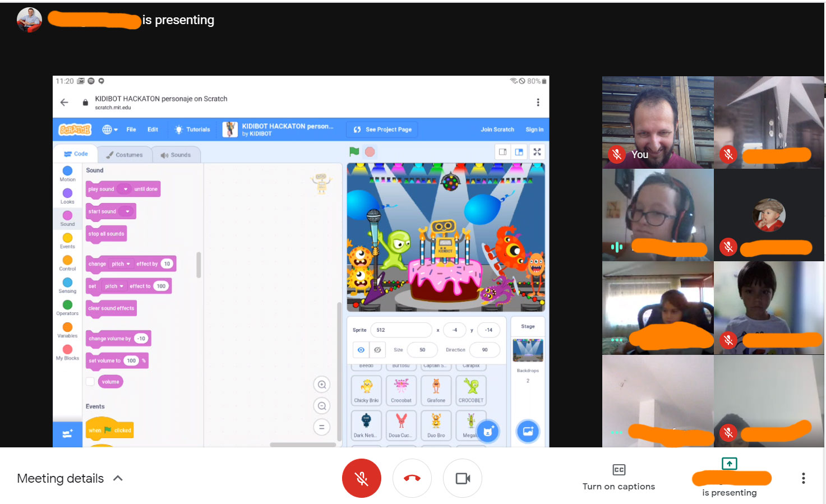Turn on captions in Meet
826x504 pixels.
point(619,477)
